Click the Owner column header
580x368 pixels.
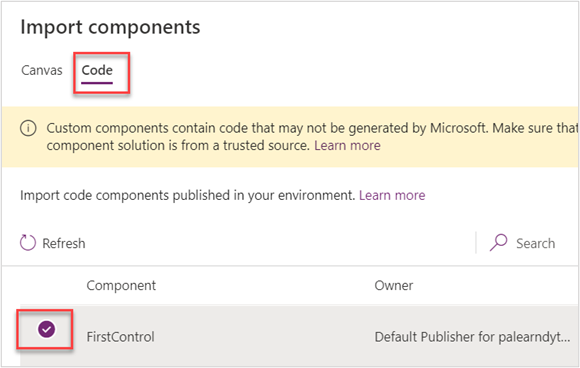tap(394, 286)
